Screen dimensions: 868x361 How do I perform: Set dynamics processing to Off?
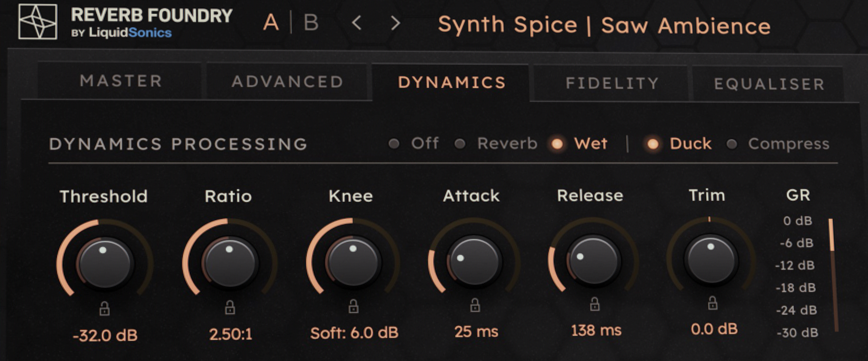[414, 143]
